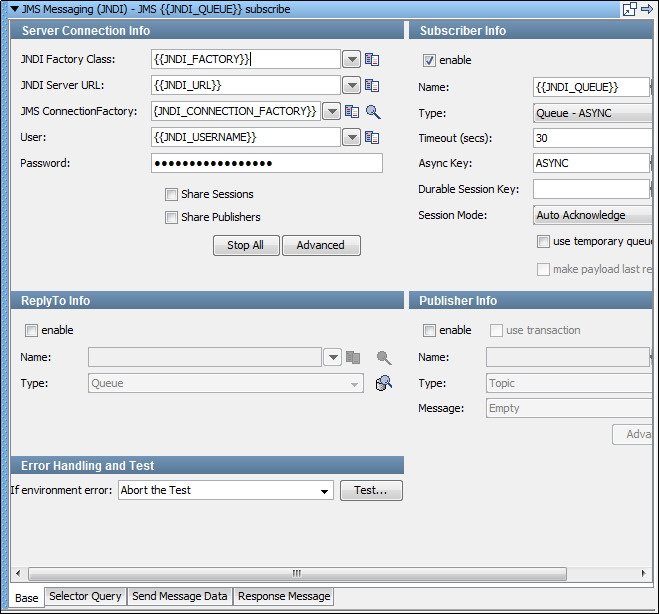This screenshot has height=614, width=659.
Task: Click into the Password field
Action: pos(266,163)
